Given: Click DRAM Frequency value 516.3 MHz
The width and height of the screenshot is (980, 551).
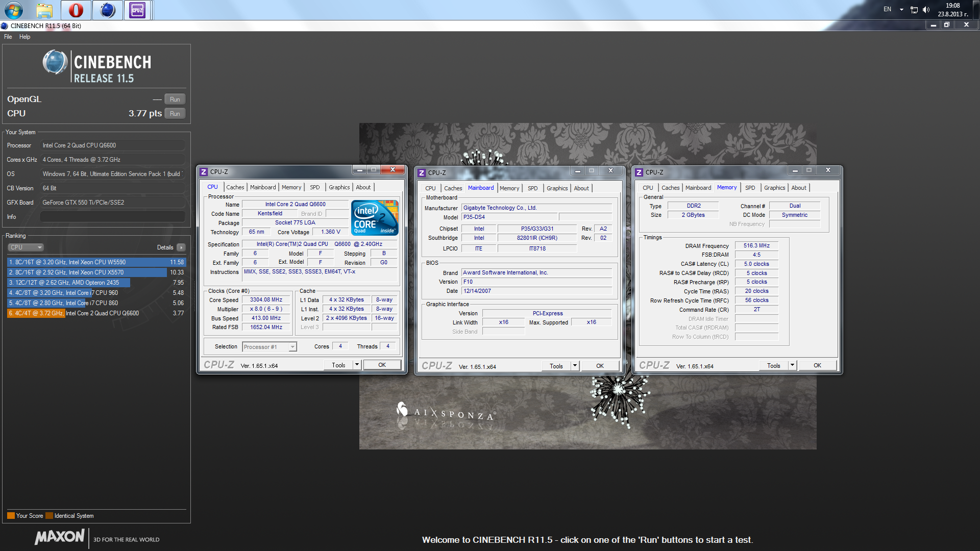Looking at the screenshot, I should coord(756,246).
